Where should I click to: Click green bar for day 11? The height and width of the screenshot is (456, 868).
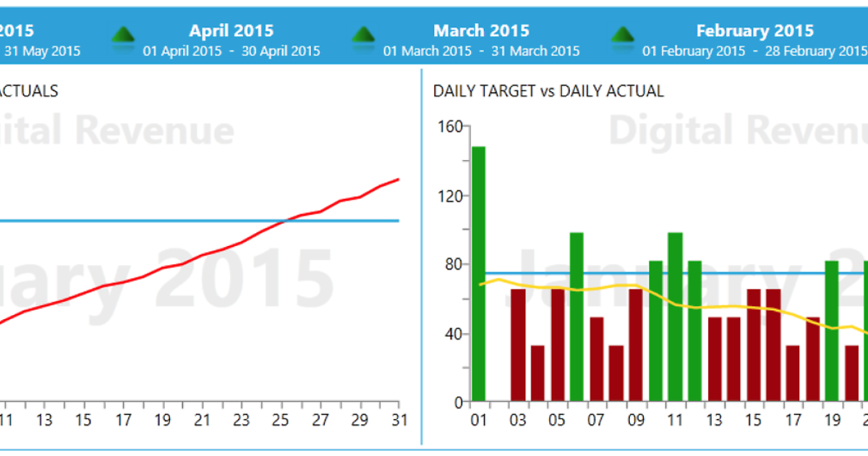click(675, 317)
